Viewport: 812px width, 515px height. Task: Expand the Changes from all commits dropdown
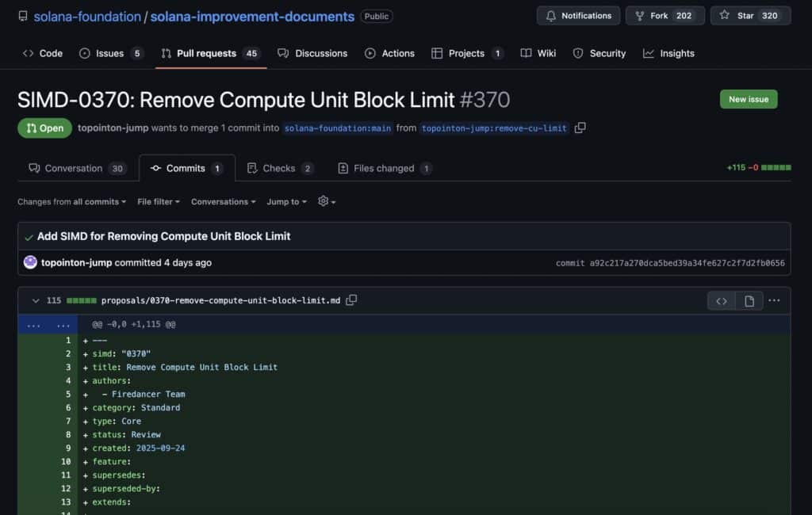pos(71,202)
